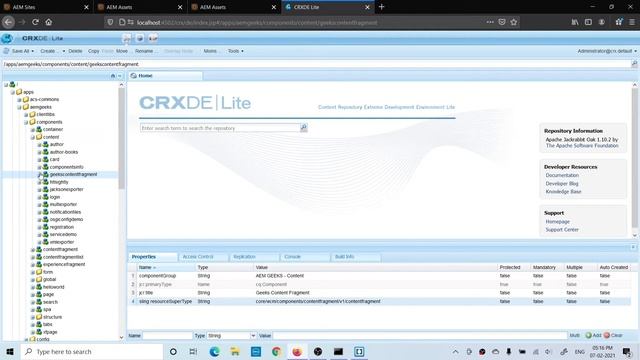Screen dimensions: 640x360
Task: Reload the page with browser refresh icon
Action: tap(36, 22)
